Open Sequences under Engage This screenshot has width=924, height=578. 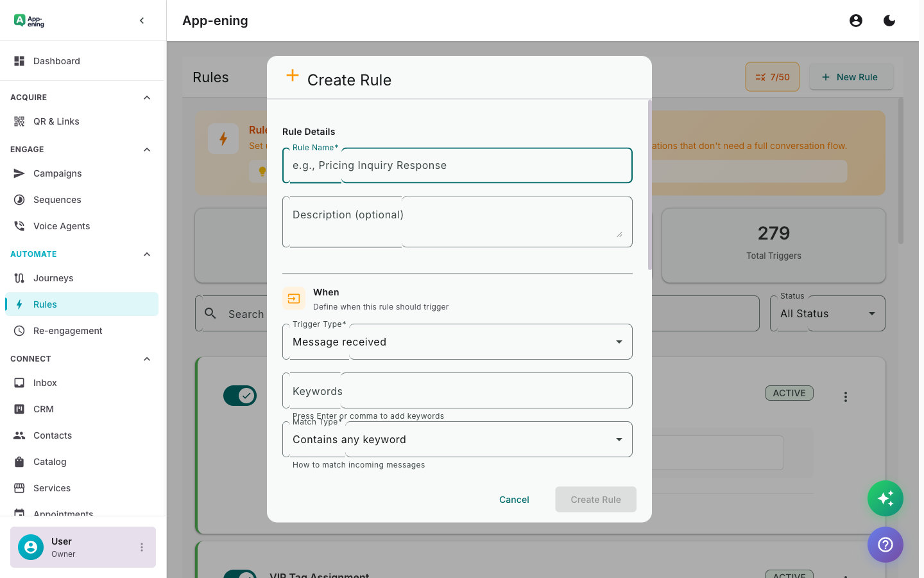pyautogui.click(x=57, y=199)
